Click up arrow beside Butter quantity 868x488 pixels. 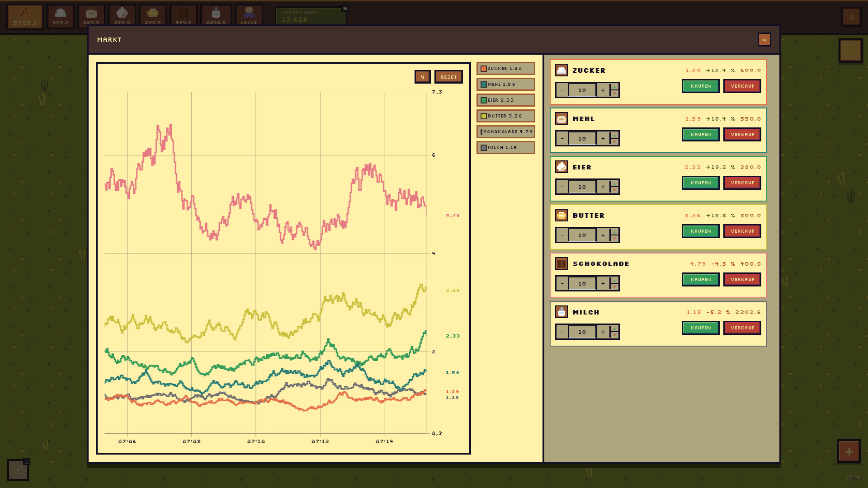click(x=614, y=232)
